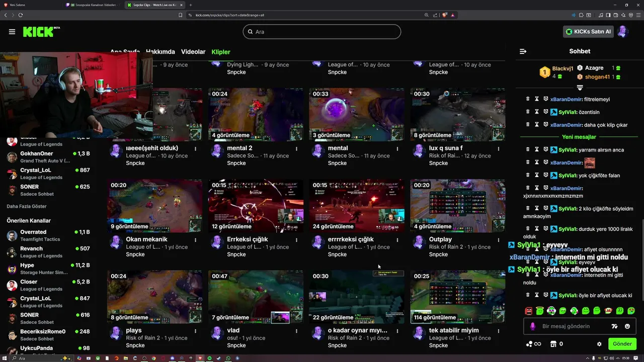Image resolution: width=644 pixels, height=362 pixels.
Task: Open GokhanOner channel in sidebar
Action: (48, 157)
